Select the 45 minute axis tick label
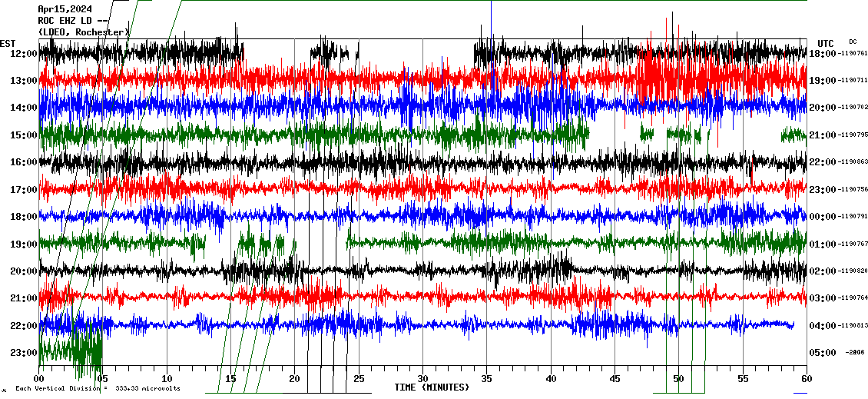 (x=615, y=379)
